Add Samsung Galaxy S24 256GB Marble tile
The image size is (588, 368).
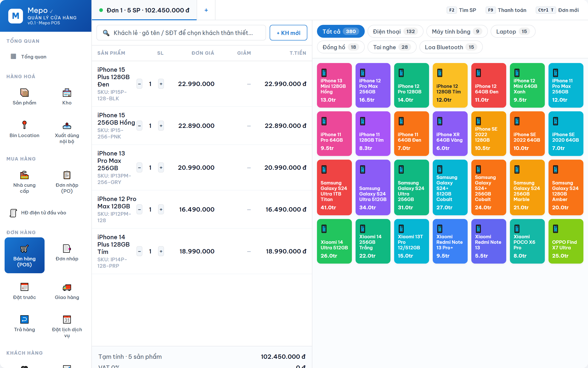coord(527,187)
